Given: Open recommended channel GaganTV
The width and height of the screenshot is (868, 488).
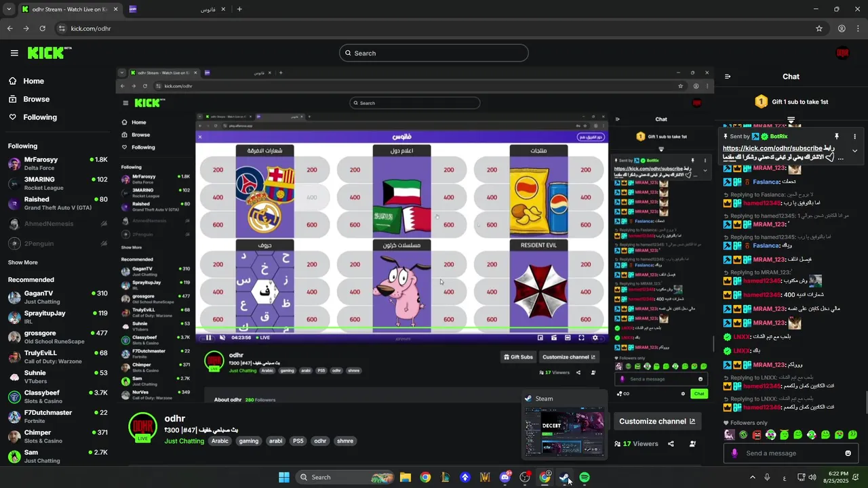Looking at the screenshot, I should tap(58, 298).
